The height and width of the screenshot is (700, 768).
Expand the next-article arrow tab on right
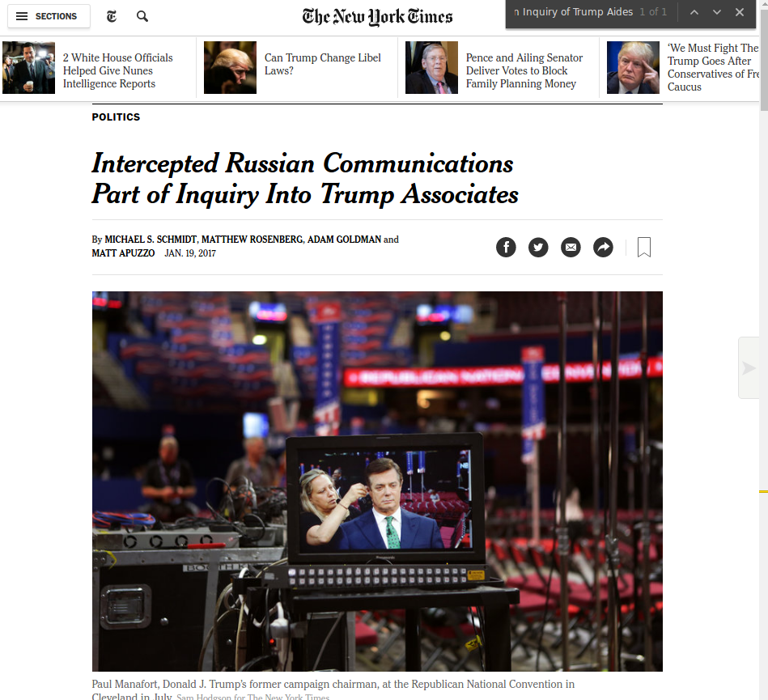749,368
